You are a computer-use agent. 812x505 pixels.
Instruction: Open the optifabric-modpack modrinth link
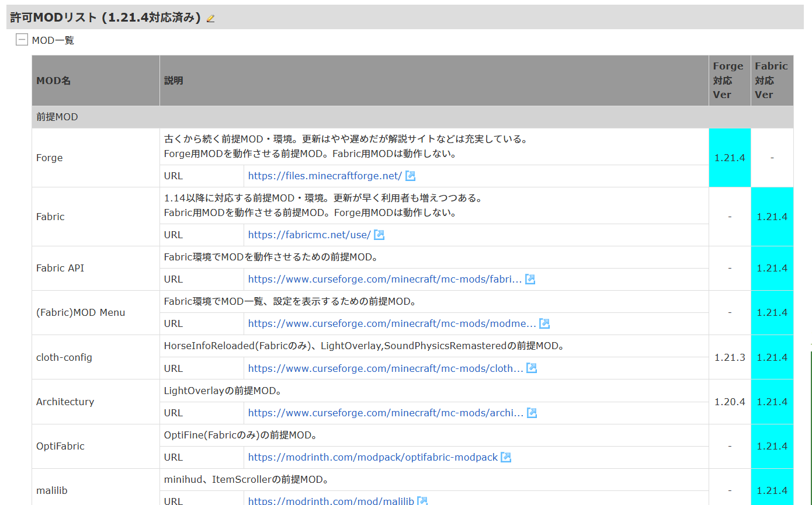click(x=373, y=457)
